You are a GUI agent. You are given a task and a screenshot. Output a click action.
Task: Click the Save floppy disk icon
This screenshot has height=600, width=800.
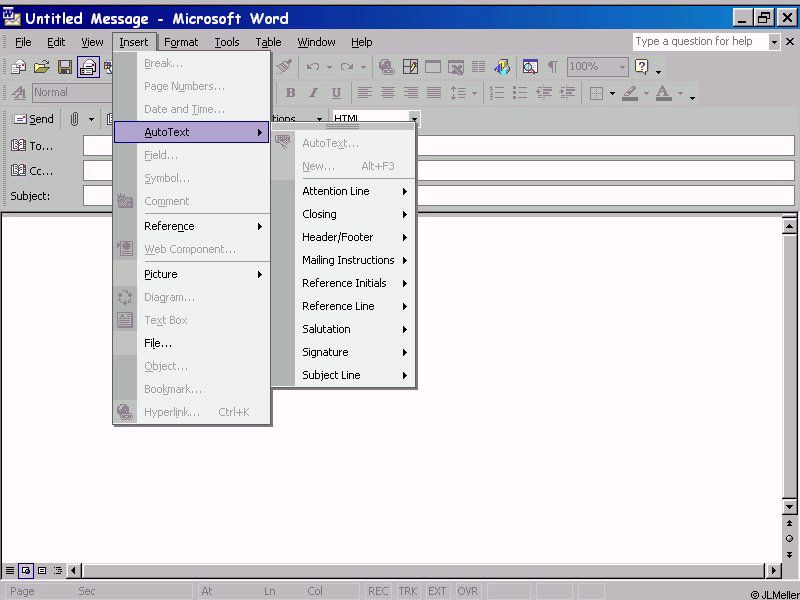[64, 67]
